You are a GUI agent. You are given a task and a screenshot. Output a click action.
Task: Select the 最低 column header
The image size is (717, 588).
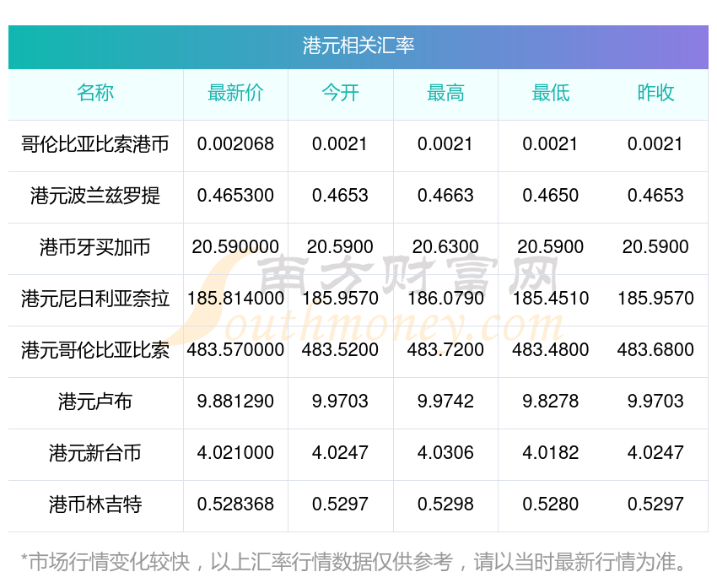click(550, 94)
